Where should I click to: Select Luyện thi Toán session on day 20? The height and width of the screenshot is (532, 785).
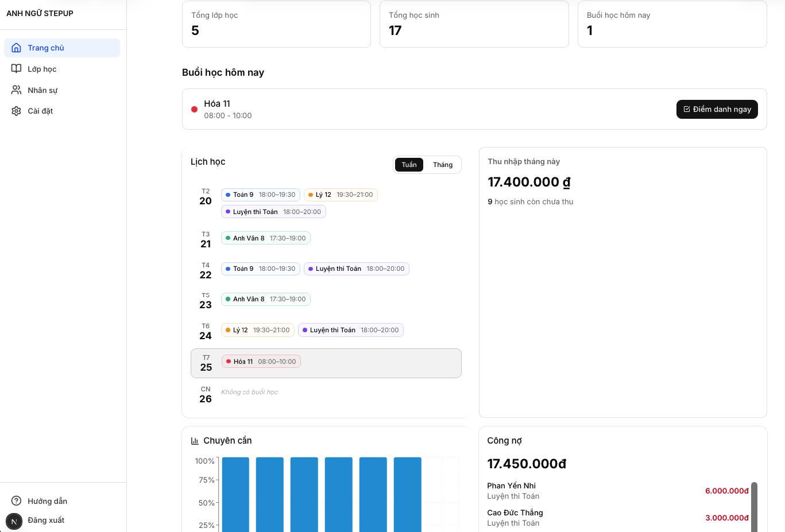pyautogui.click(x=273, y=212)
